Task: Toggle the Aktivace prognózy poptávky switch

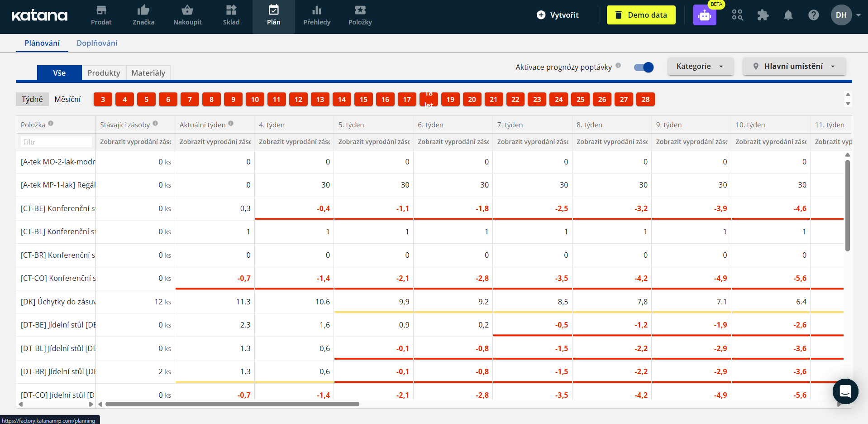Action: tap(644, 67)
